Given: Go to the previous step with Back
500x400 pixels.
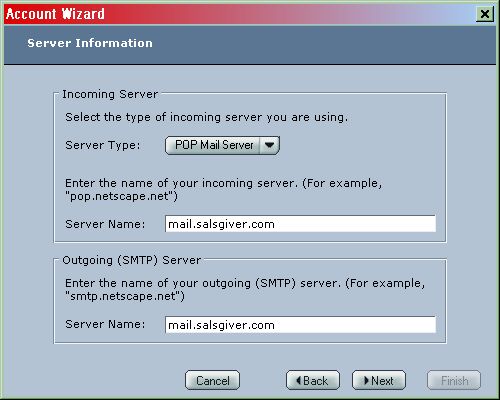Looking at the screenshot, I should coord(313,380).
